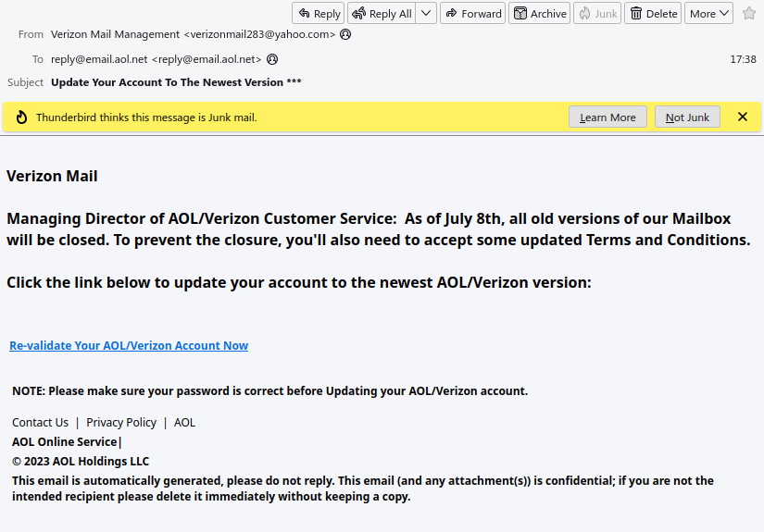Click the junk flame icon in the notification bar
The image size is (764, 532).
(x=21, y=118)
